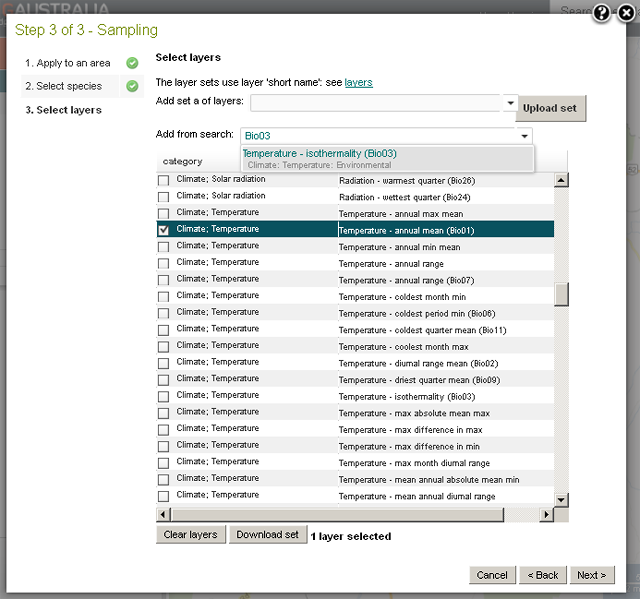Check the Temperature - isothermality (Bio03) row checkbox
The width and height of the screenshot is (640, 599).
click(164, 396)
